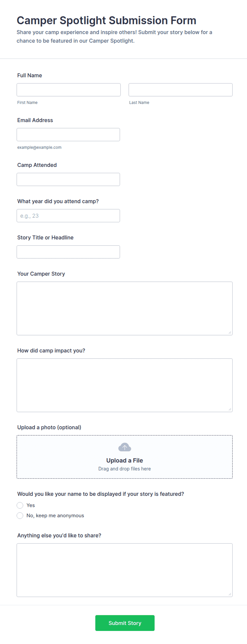Click the camp year field with e.g., 23
The height and width of the screenshot is (644, 247).
point(68,216)
